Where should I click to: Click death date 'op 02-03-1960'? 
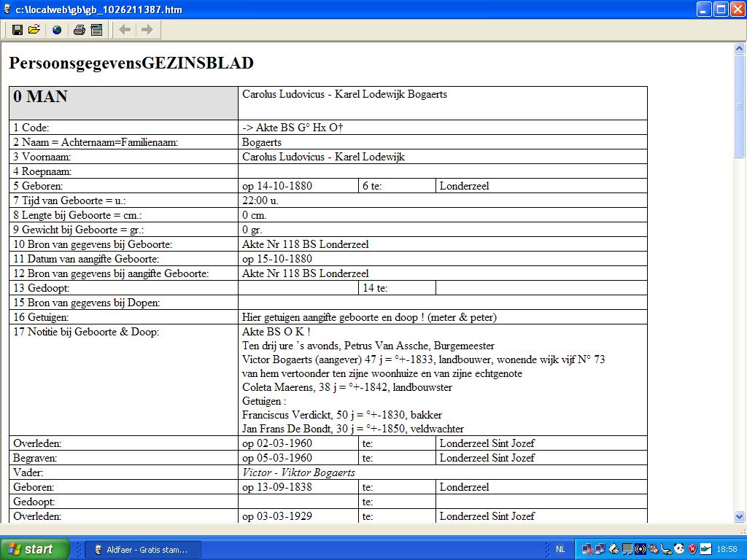[x=277, y=443]
